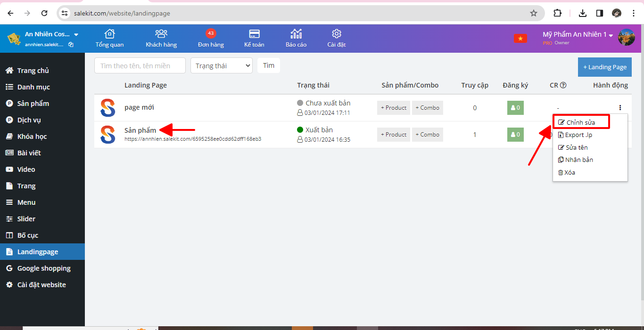Click the search by name input field

point(140,66)
